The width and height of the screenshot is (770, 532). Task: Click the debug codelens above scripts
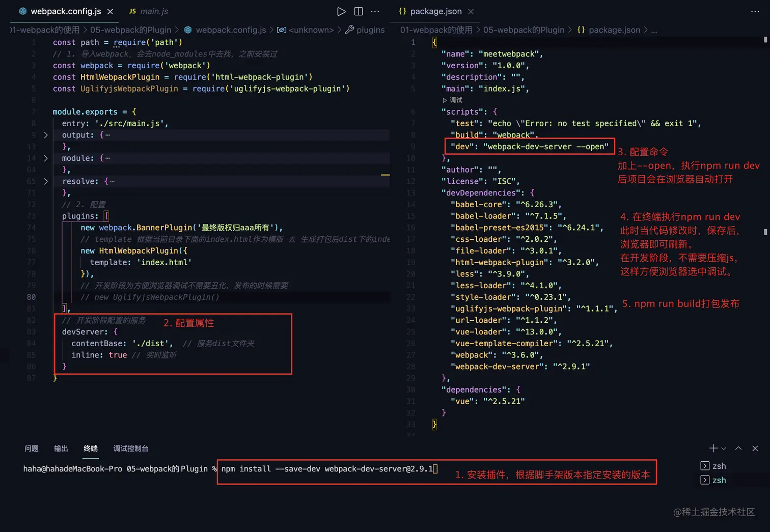tap(453, 100)
